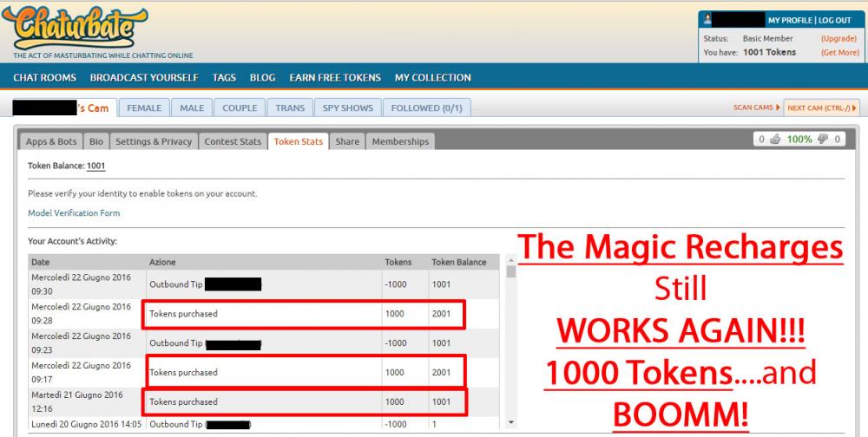Open the Share tab
The width and height of the screenshot is (868, 437).
click(347, 141)
